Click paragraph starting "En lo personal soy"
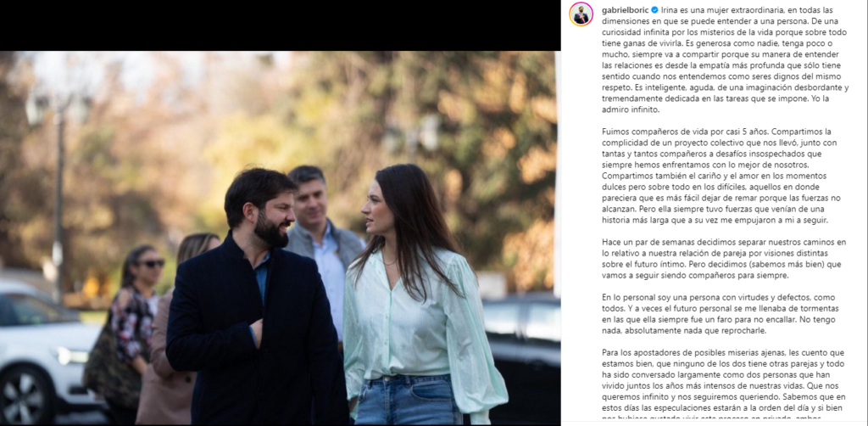The image size is (868, 426). pos(718,314)
